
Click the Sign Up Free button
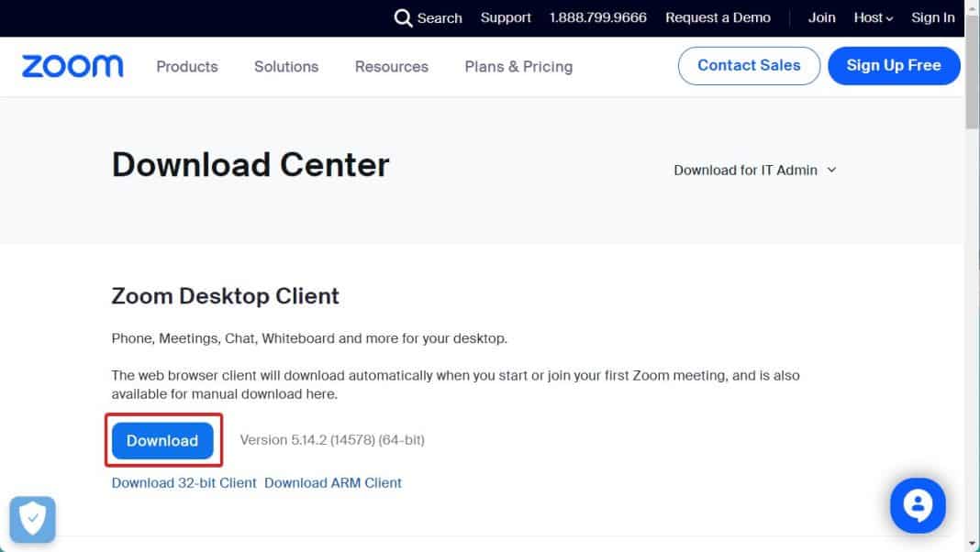[894, 65]
